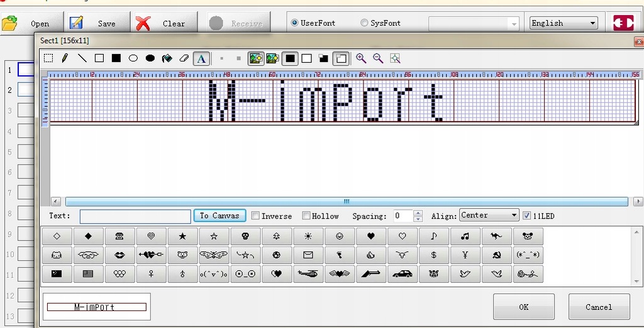Click the canvas scroll right arrow
The image size is (644, 328).
pyautogui.click(x=638, y=202)
